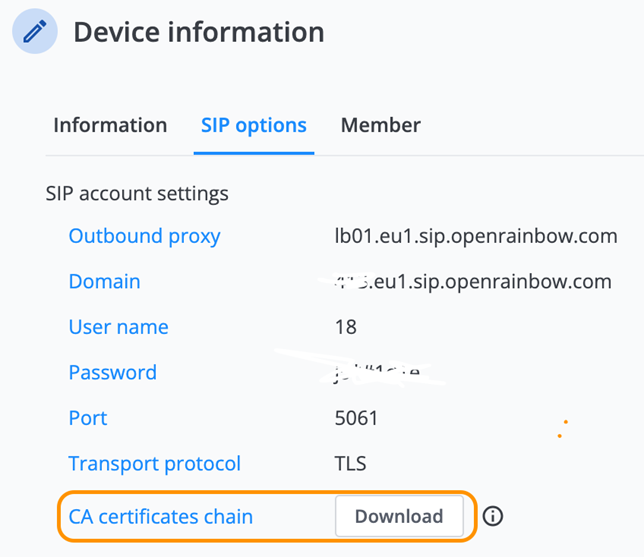
Task: Select the lb01.eu1.sip.openrainbow.com proxy value
Action: pos(476,237)
